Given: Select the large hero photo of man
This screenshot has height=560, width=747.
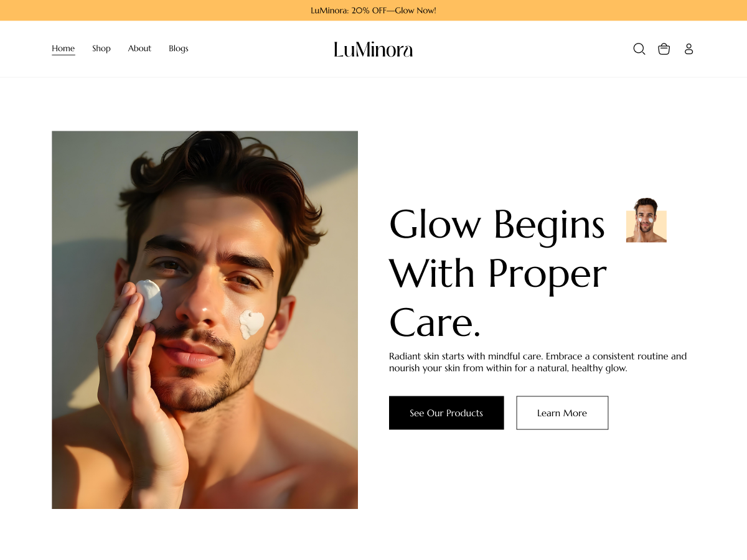Looking at the screenshot, I should 205,320.
